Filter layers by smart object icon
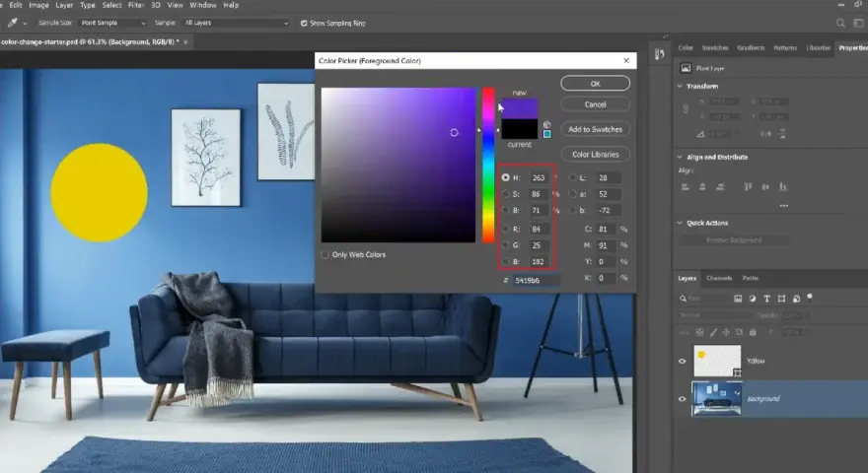 [796, 299]
